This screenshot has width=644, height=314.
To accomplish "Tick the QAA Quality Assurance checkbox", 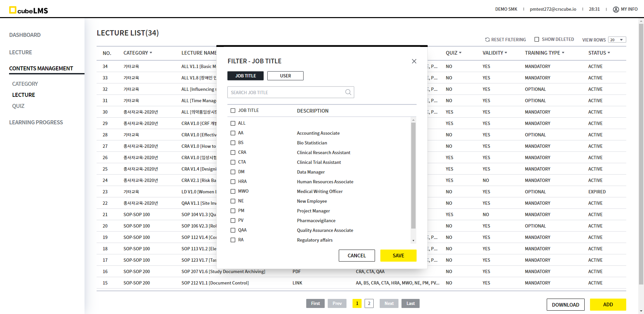I will [x=233, y=230].
